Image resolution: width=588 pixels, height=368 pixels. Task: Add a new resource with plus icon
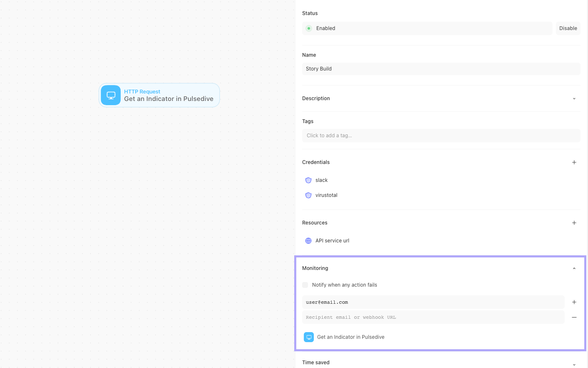574,223
